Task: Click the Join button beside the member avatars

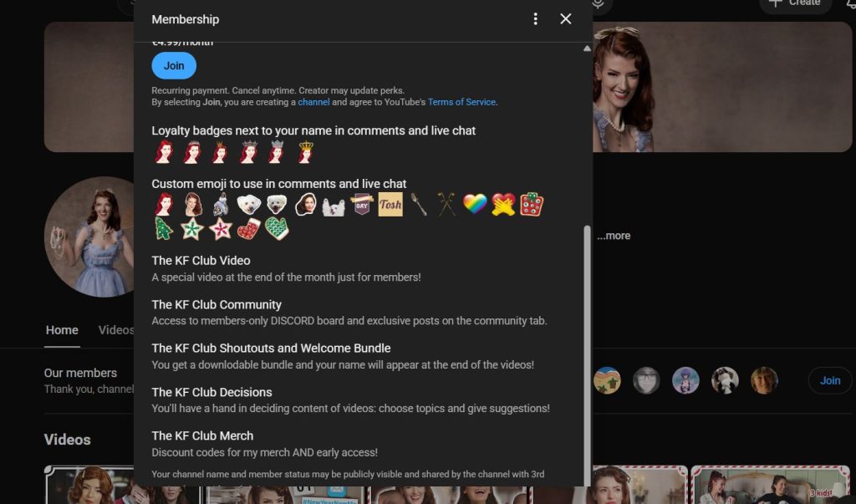Action: pyautogui.click(x=830, y=380)
